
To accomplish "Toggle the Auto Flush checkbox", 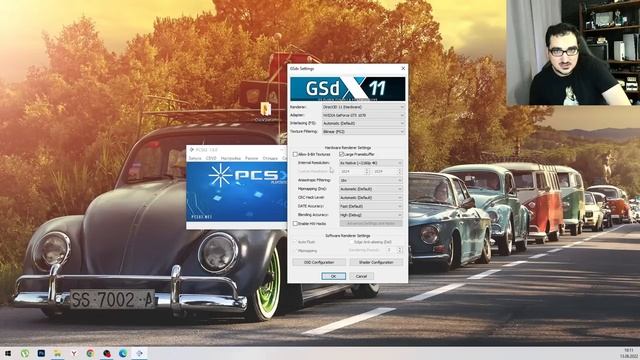I will pos(295,242).
